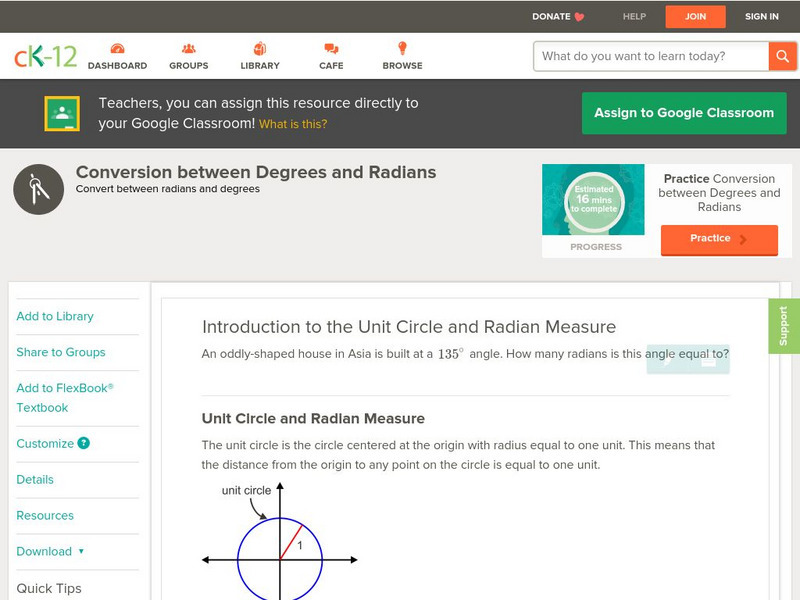Click the Browse lightbulb icon

[x=400, y=46]
